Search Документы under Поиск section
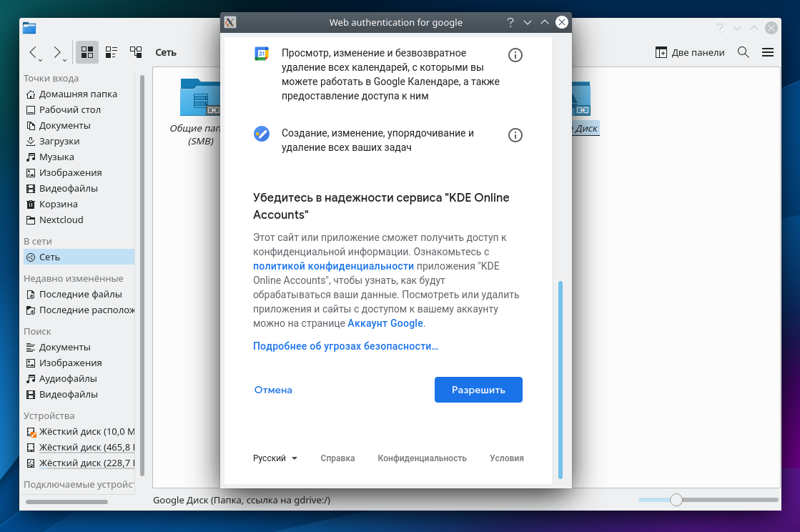Screen dimensions: 800x532 79,348
